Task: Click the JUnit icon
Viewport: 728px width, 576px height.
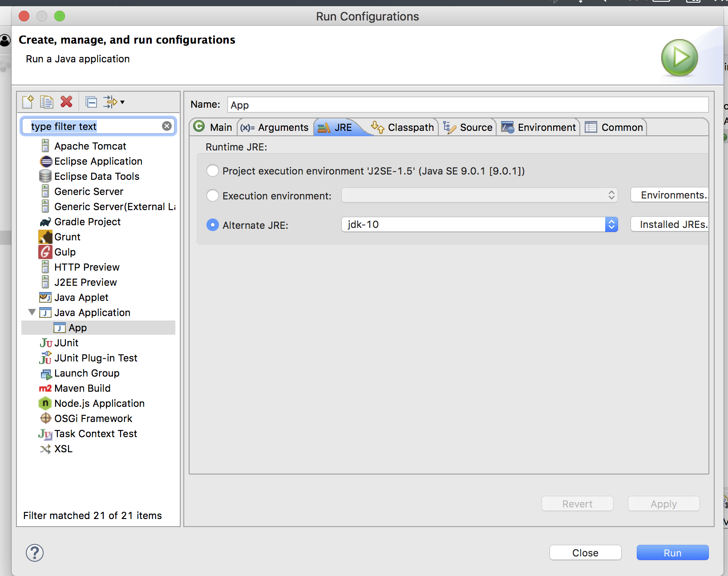Action: click(46, 343)
